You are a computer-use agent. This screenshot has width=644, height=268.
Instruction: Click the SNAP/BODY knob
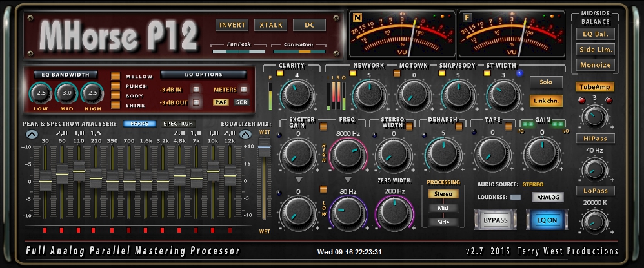[x=458, y=94]
